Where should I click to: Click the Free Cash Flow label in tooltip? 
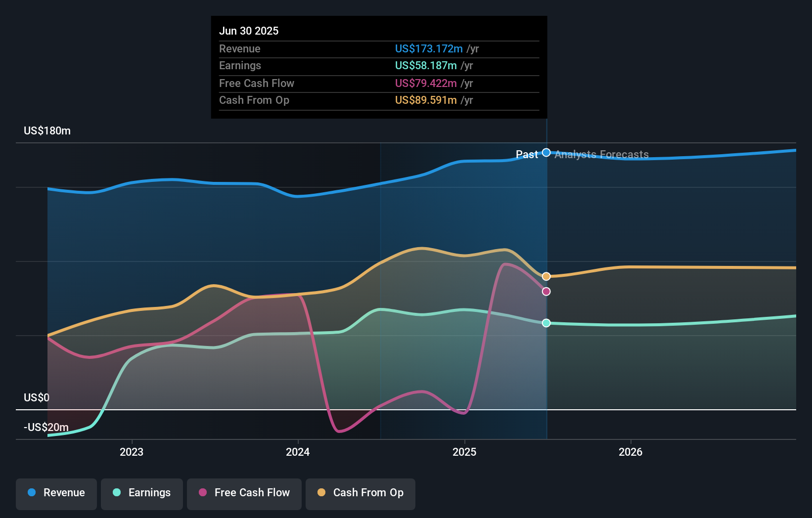[257, 84]
